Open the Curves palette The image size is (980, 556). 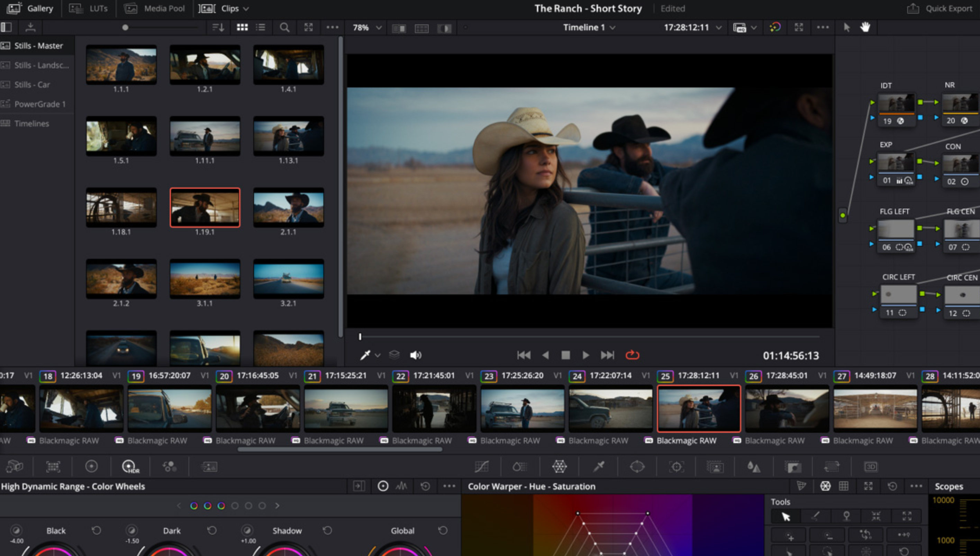tap(482, 466)
